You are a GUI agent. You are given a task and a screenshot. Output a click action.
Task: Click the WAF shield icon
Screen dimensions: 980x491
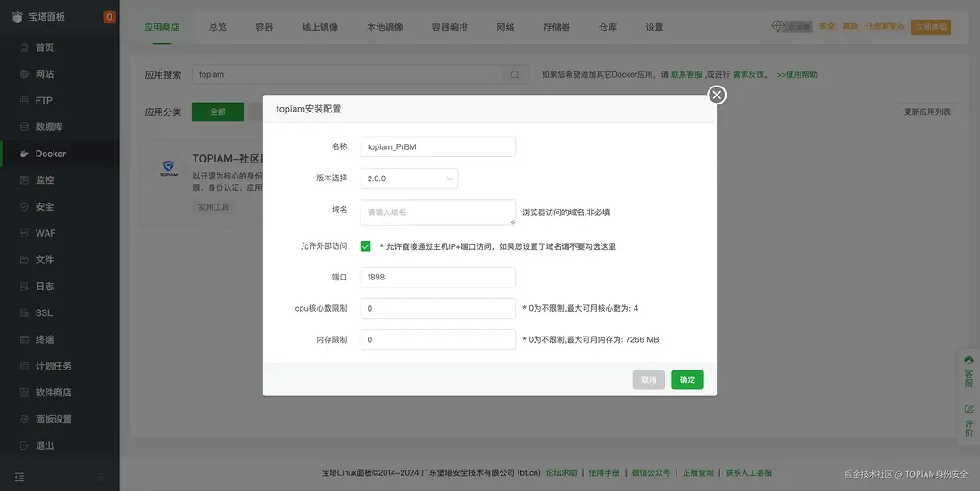(24, 233)
